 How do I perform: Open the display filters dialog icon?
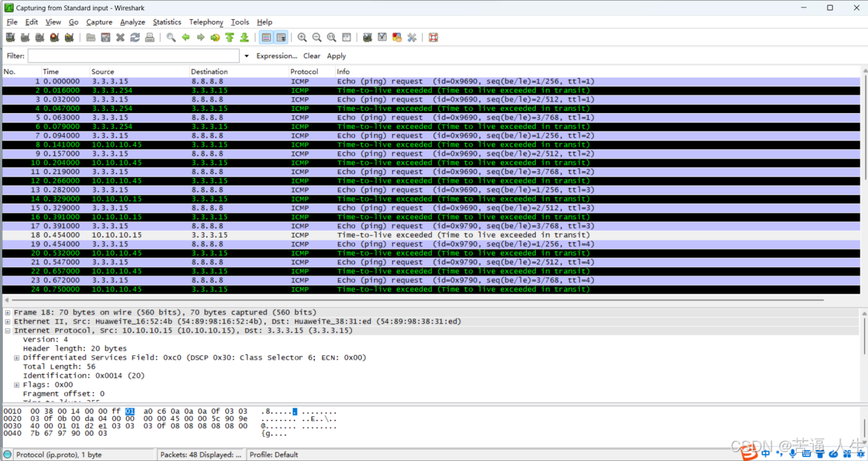pos(382,38)
